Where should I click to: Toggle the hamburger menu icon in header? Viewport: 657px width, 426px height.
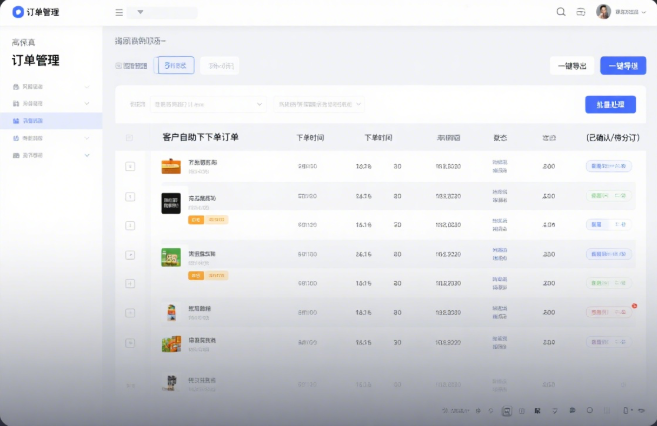coord(119,13)
